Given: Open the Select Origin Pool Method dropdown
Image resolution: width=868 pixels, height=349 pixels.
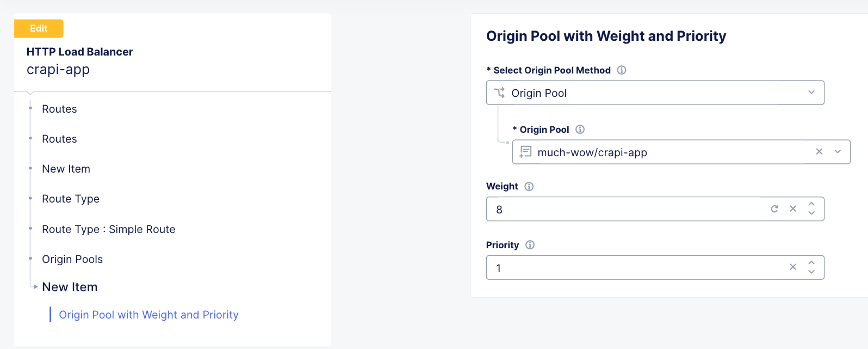Looking at the screenshot, I should coord(811,92).
